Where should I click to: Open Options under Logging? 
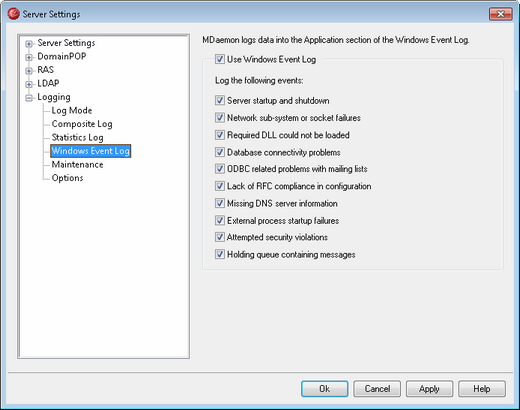point(67,178)
